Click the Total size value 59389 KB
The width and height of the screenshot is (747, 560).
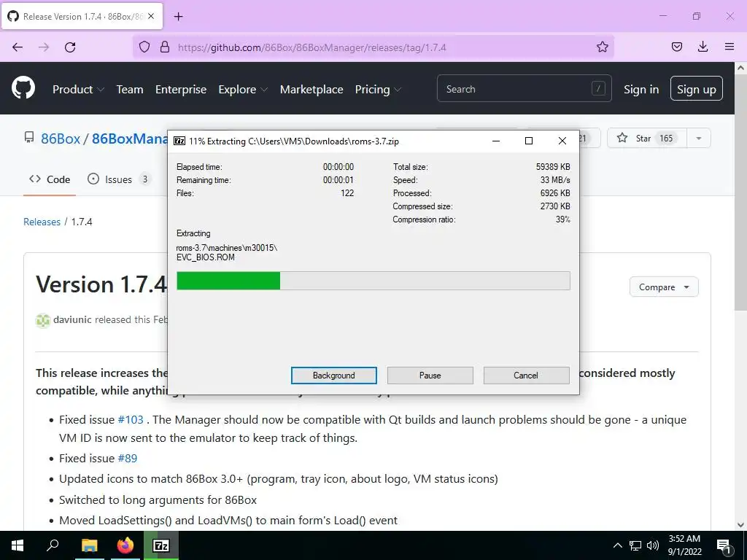pos(553,167)
